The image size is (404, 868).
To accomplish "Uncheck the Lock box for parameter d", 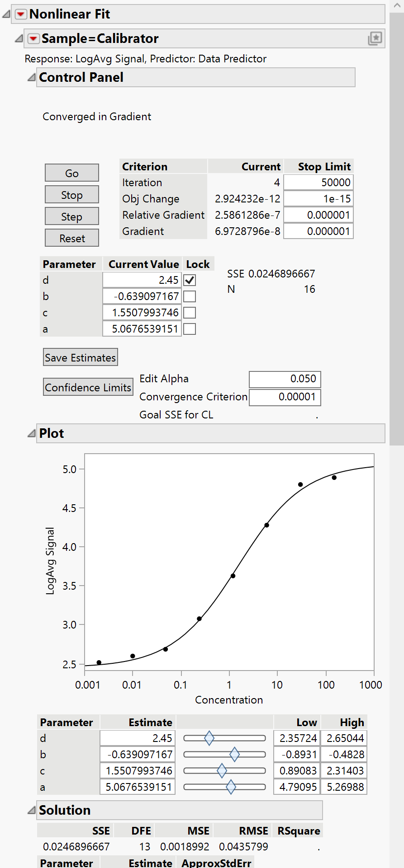I will pos(189,280).
